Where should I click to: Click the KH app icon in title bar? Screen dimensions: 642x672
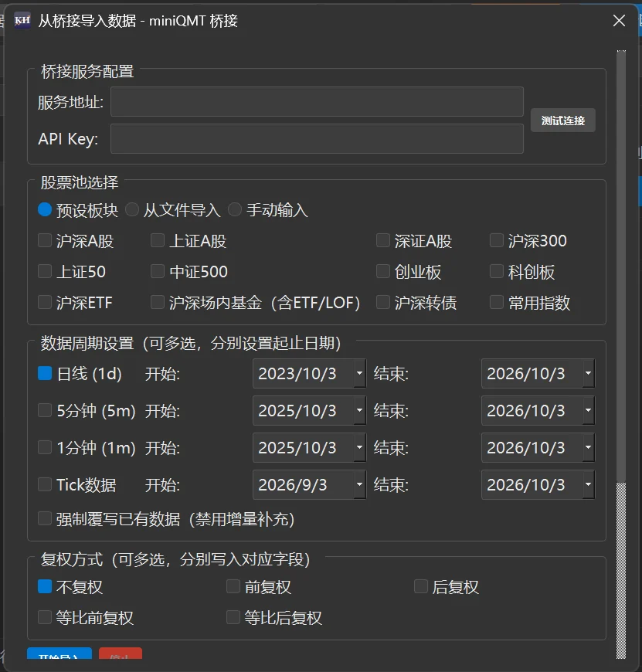(22, 20)
